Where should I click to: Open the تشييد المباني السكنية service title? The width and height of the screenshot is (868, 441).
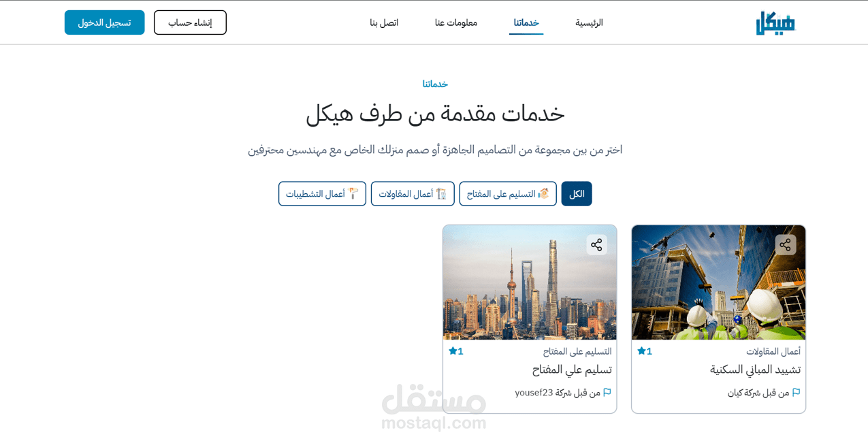[x=755, y=370]
